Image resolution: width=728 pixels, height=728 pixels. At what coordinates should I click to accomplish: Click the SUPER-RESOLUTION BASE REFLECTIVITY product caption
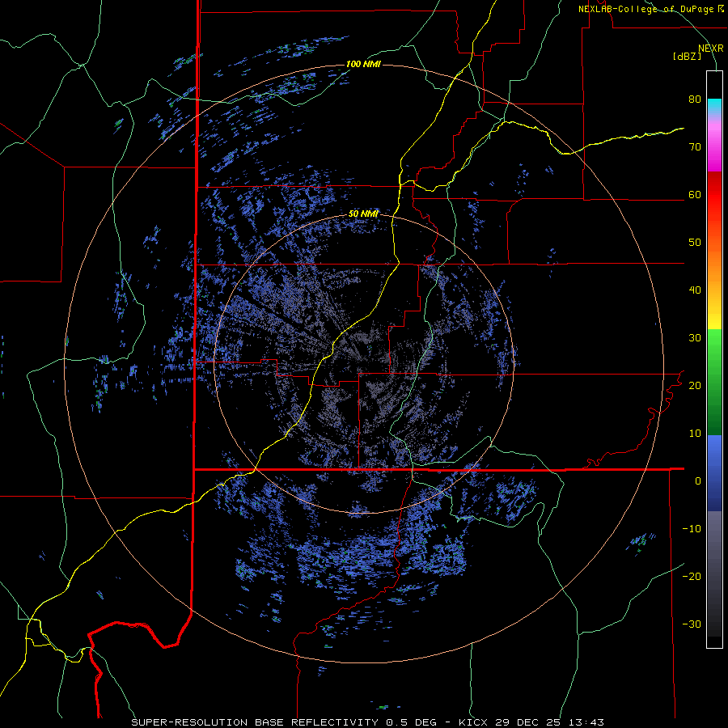(255, 722)
